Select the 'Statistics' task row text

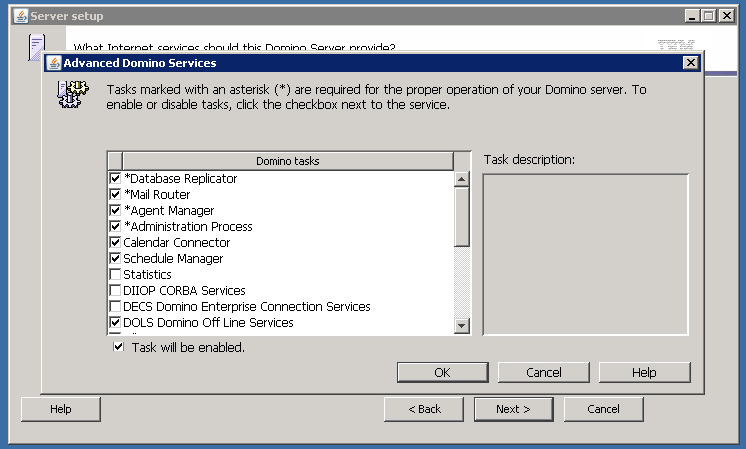coord(147,274)
